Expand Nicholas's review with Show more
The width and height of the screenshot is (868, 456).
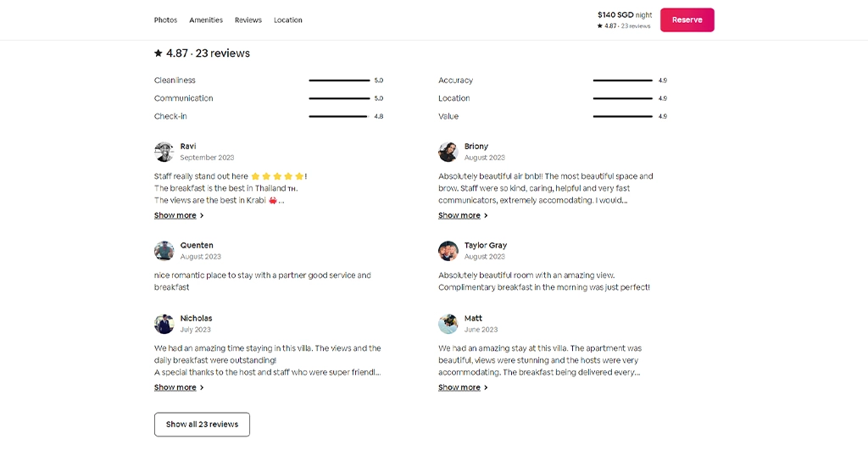pyautogui.click(x=179, y=387)
